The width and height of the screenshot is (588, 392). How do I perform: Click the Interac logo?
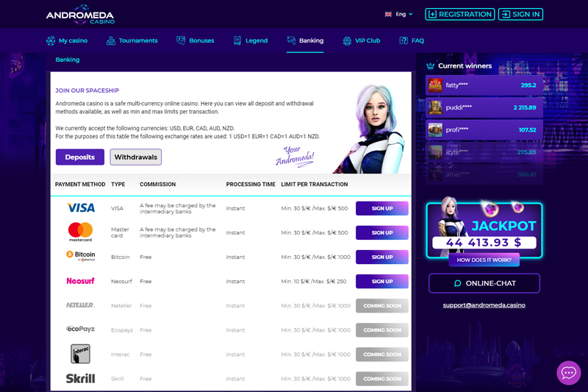[x=81, y=354]
